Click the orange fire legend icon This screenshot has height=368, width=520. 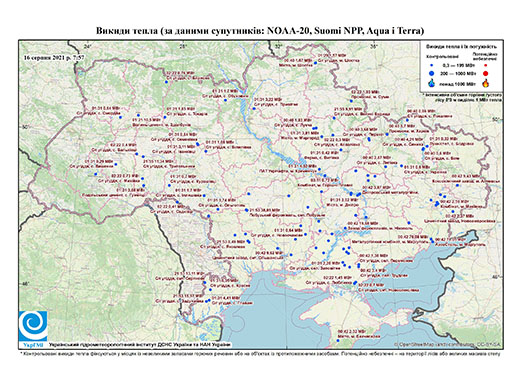[x=486, y=83]
